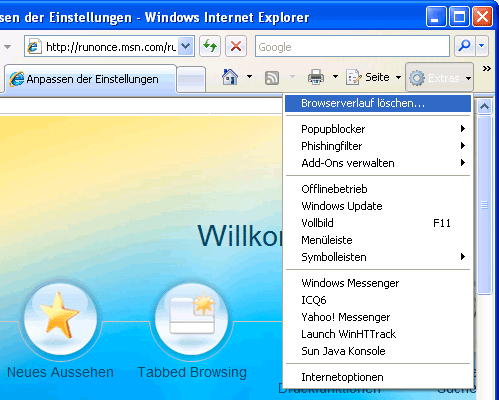Open Sun Java Konsole menu entry

(378, 351)
